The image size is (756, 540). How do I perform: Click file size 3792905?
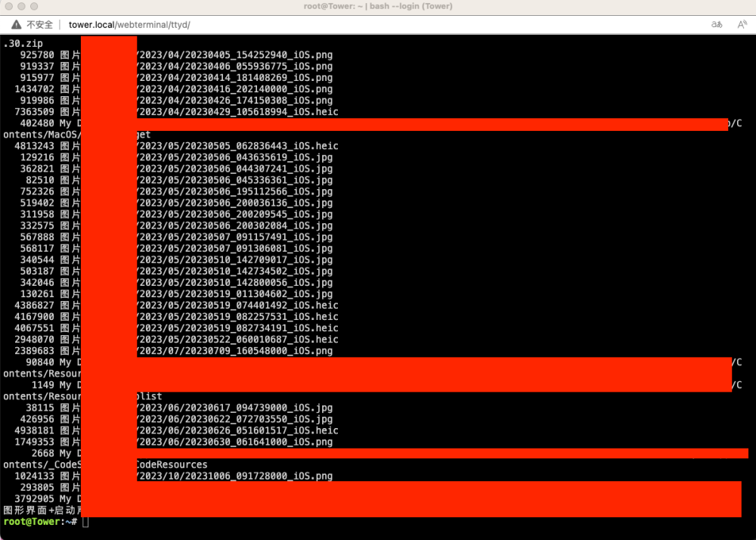(34, 499)
